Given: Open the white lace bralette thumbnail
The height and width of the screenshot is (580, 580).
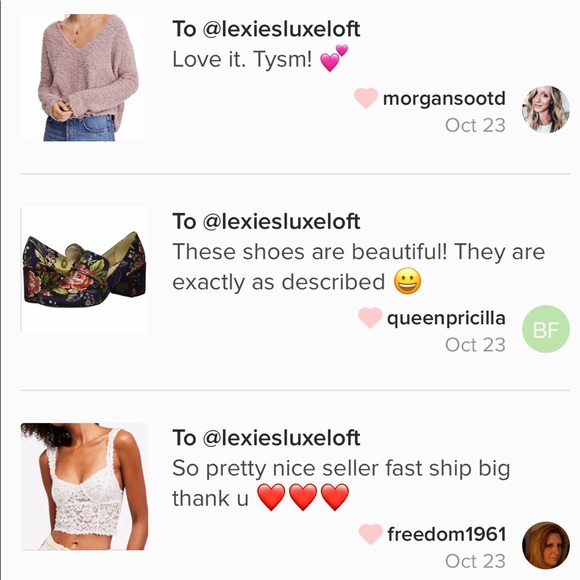Looking at the screenshot, I should [x=84, y=486].
